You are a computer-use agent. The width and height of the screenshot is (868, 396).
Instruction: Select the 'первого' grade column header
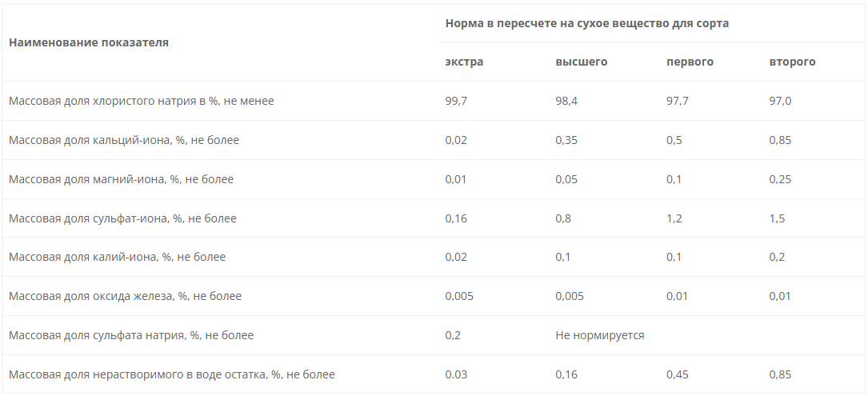click(x=690, y=62)
